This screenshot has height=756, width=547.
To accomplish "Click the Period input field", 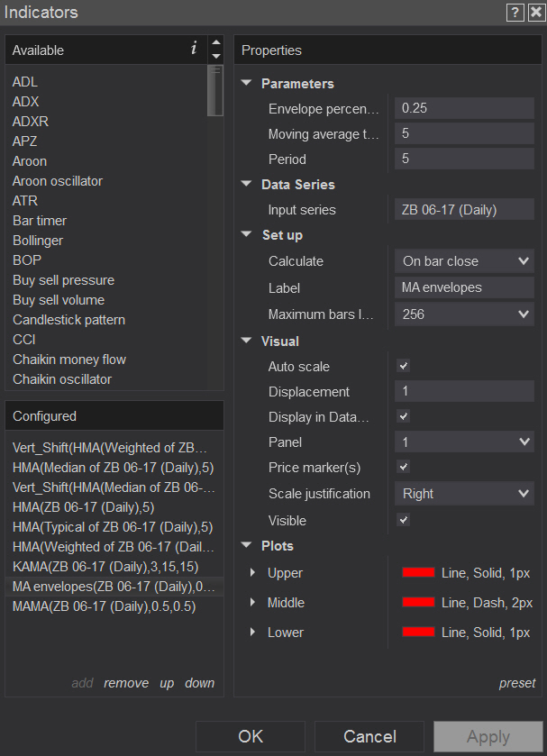I will pos(464,159).
